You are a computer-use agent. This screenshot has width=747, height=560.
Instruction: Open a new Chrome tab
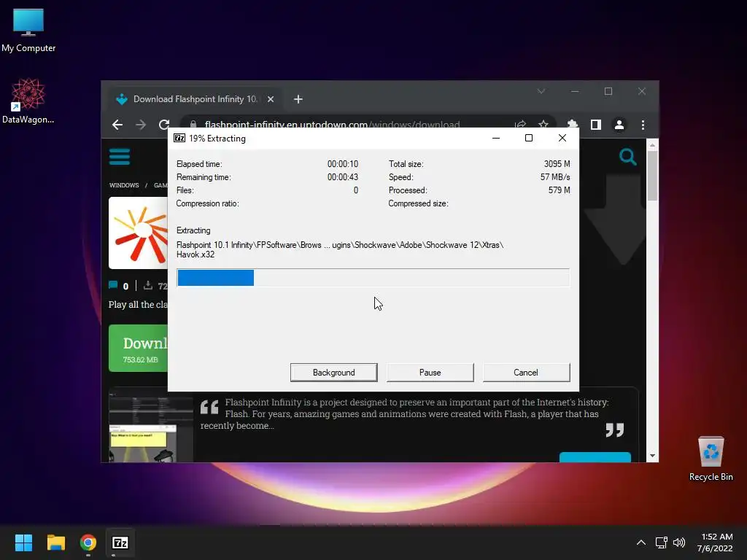click(298, 99)
